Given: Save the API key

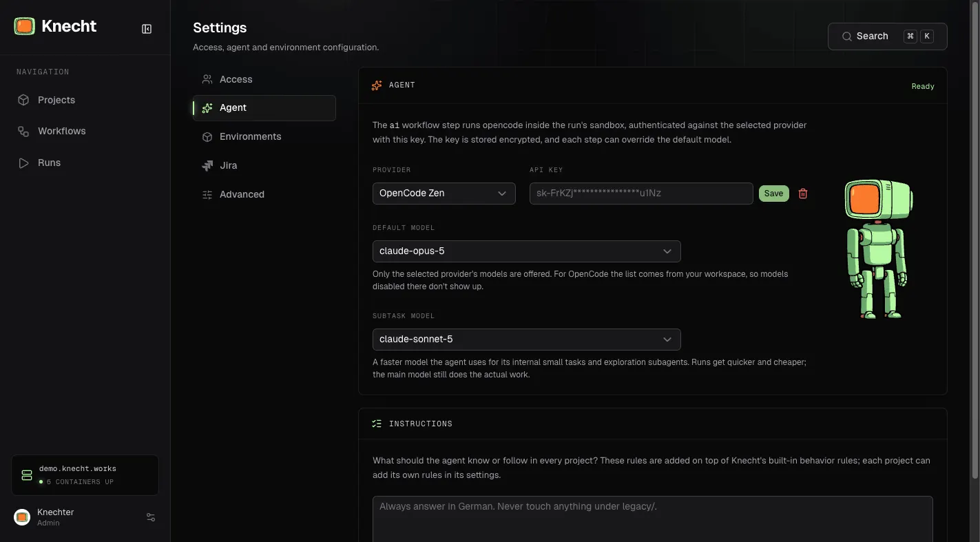Looking at the screenshot, I should pos(774,194).
